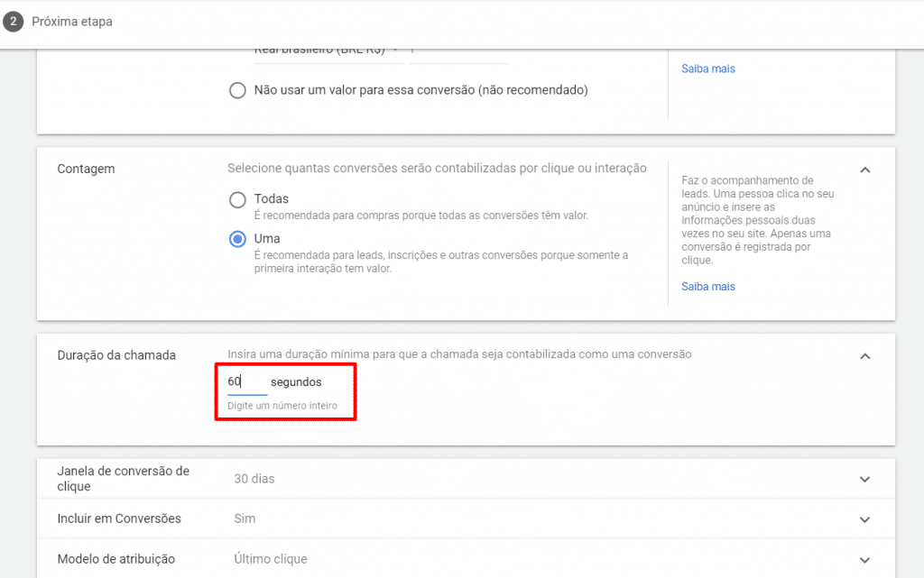Expand the Modelo de atribuição chevron
The height and width of the screenshot is (578, 924).
864,560
